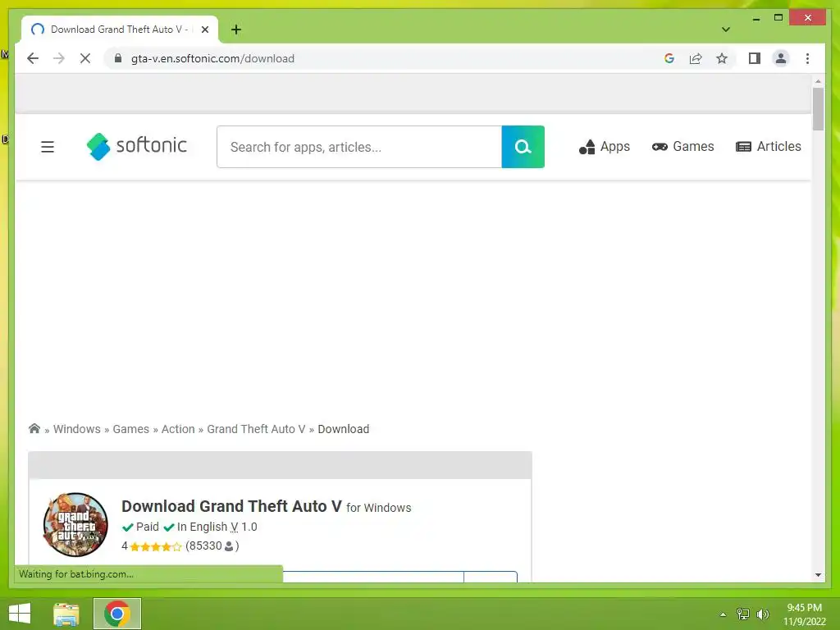The height and width of the screenshot is (630, 840).
Task: Open Chrome side panel
Action: click(x=755, y=58)
